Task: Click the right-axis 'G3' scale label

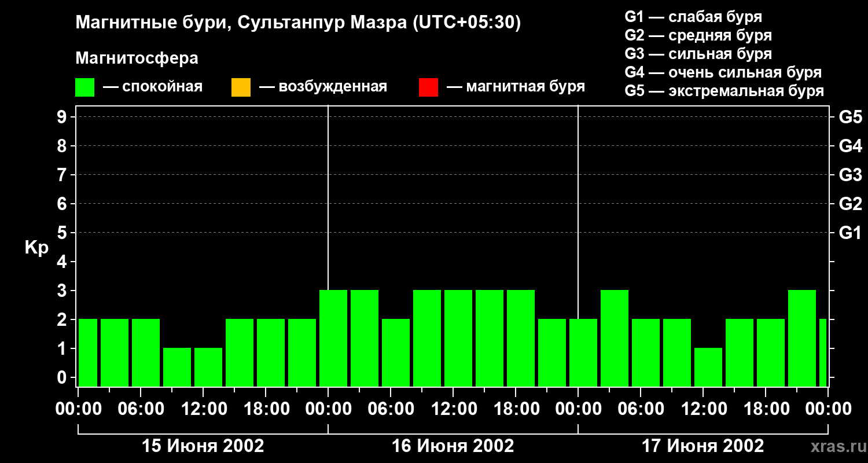Action: [x=851, y=175]
